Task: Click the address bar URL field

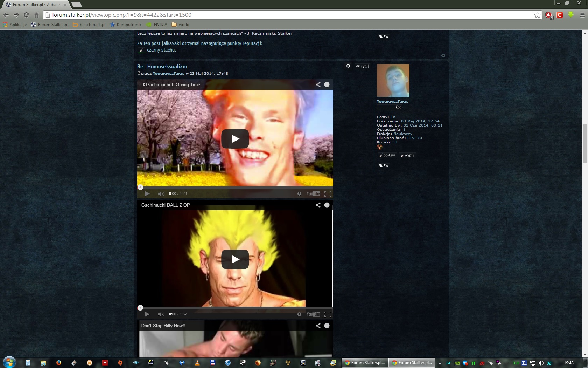Action: (292, 15)
